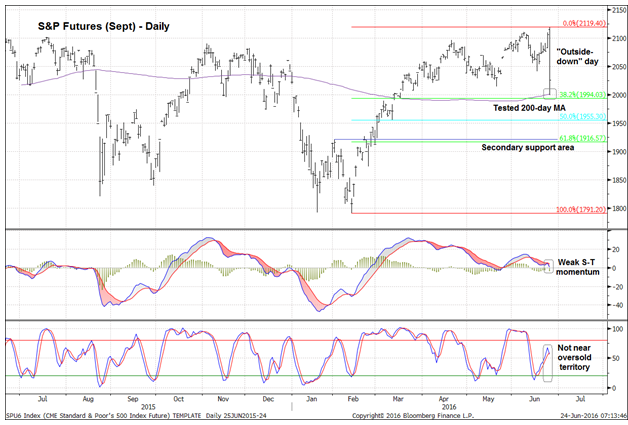This screenshot has height=425, width=628.
Task: Click the 2000 price axis label
Action: point(618,95)
